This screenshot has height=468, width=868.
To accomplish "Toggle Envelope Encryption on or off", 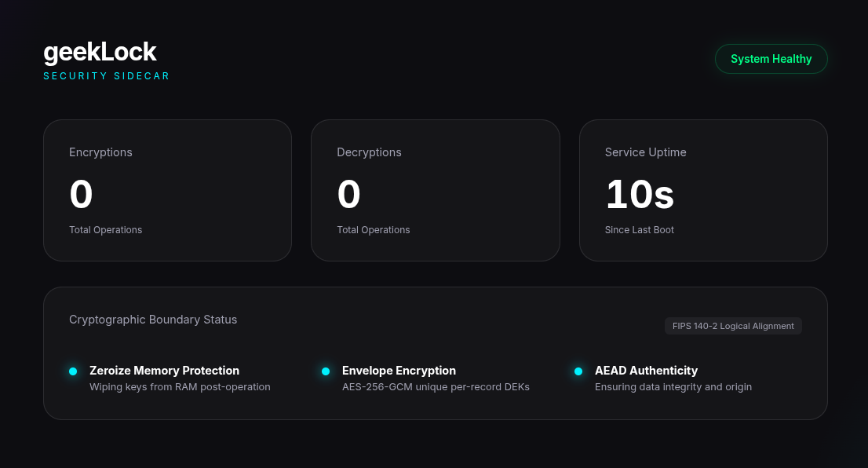I will (399, 371).
